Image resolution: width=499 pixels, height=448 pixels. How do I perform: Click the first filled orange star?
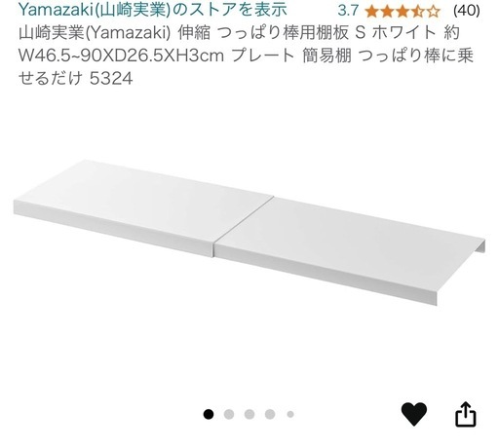[371, 12]
